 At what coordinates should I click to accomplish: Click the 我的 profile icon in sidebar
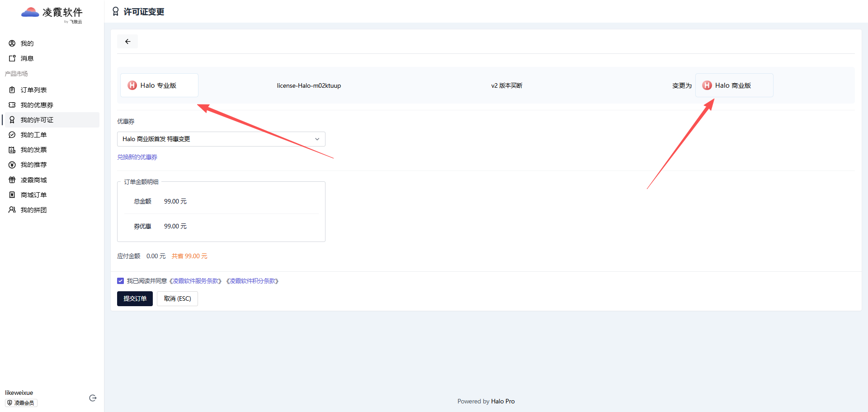point(12,43)
